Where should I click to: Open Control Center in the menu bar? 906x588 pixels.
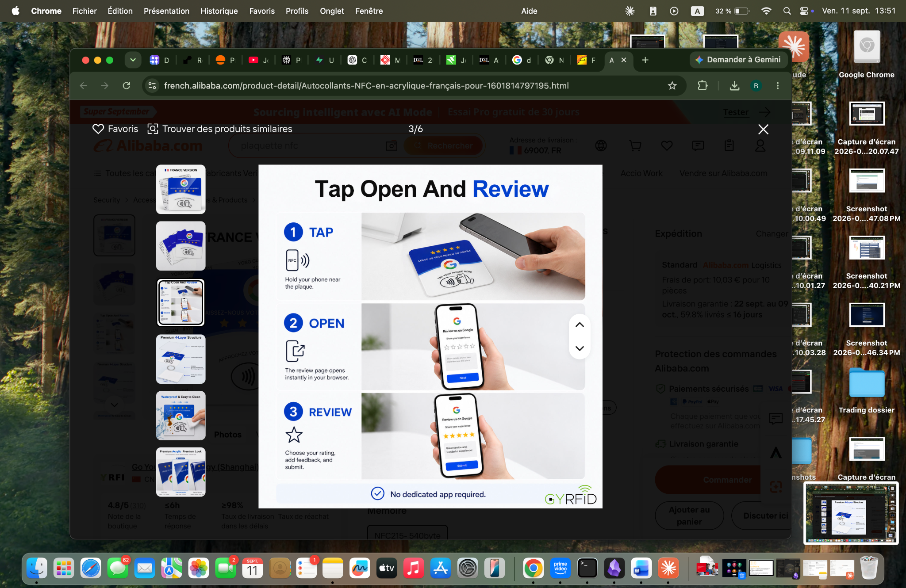click(805, 11)
